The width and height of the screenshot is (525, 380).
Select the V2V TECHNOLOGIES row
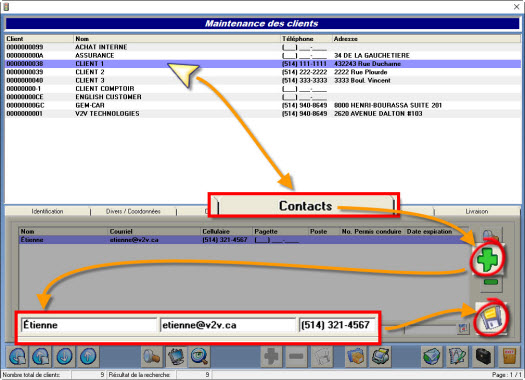(263, 114)
